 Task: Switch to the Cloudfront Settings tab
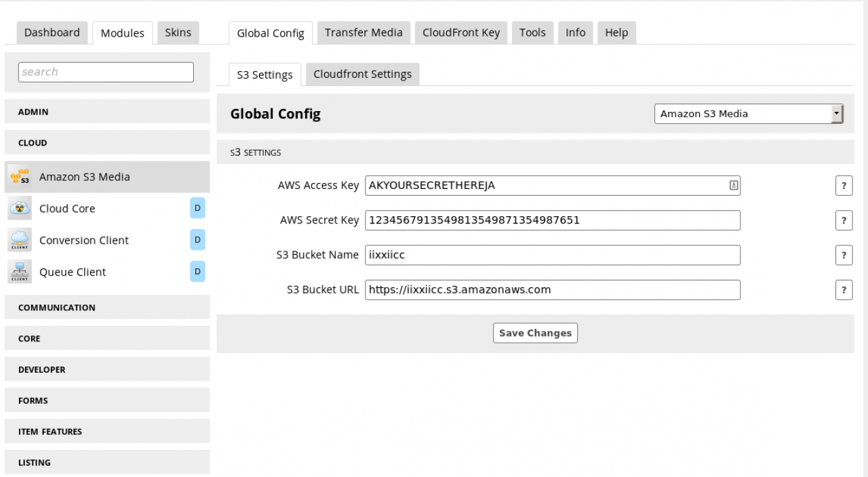[x=362, y=75]
